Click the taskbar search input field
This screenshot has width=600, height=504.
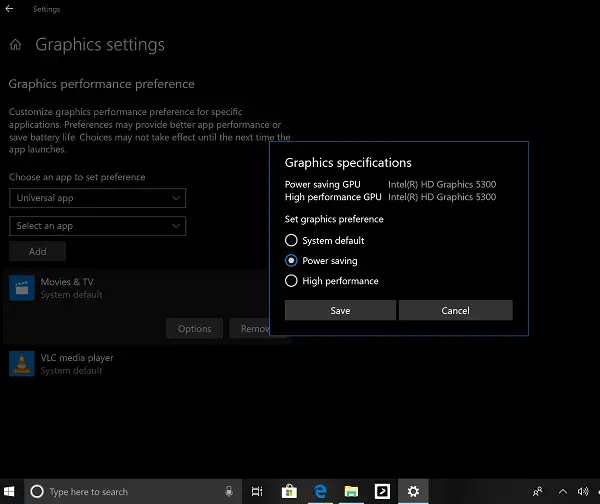[130, 491]
